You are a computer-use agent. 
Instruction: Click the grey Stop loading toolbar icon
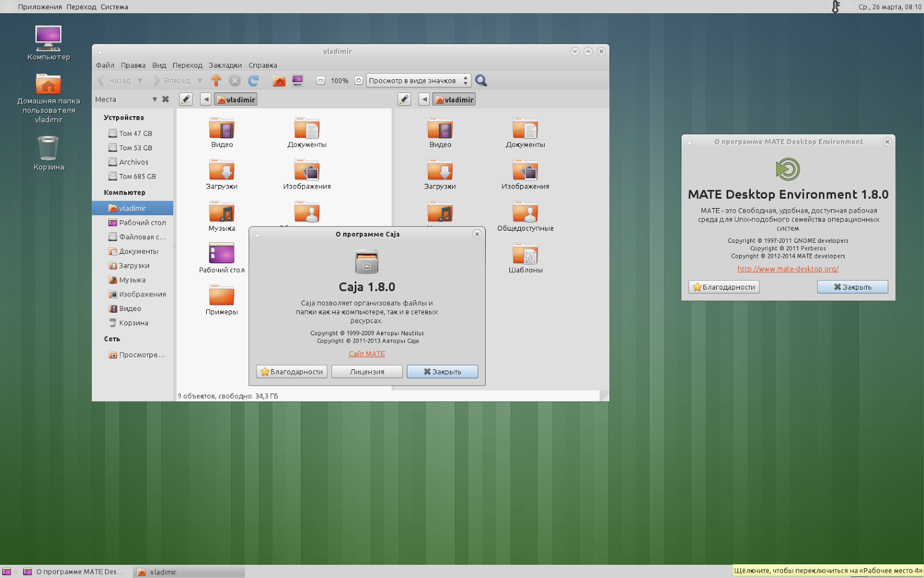234,80
